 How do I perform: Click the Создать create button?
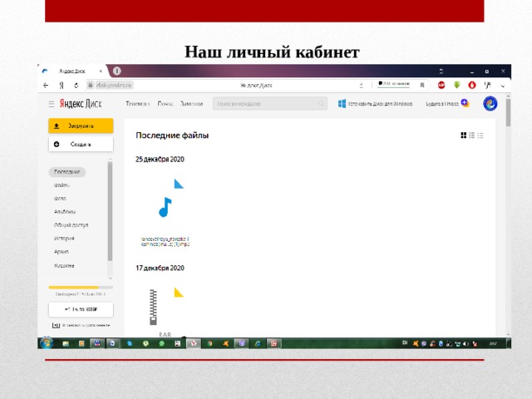(x=81, y=144)
